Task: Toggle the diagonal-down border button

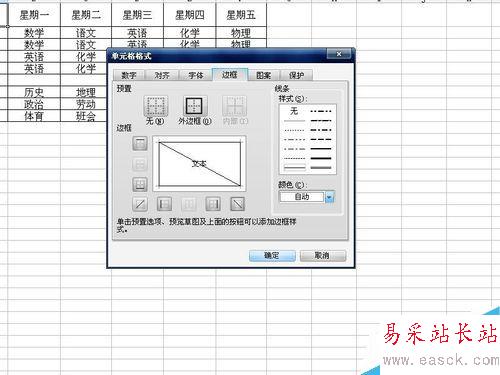Action: click(238, 204)
